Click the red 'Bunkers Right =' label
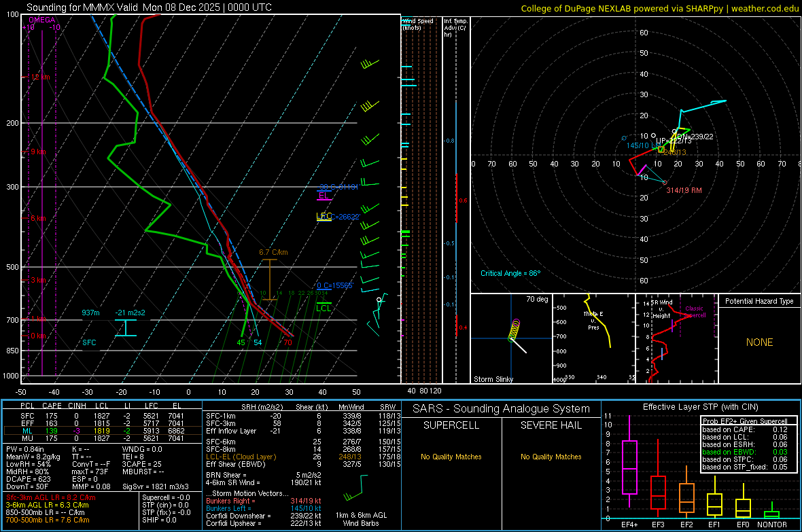 [x=230, y=501]
